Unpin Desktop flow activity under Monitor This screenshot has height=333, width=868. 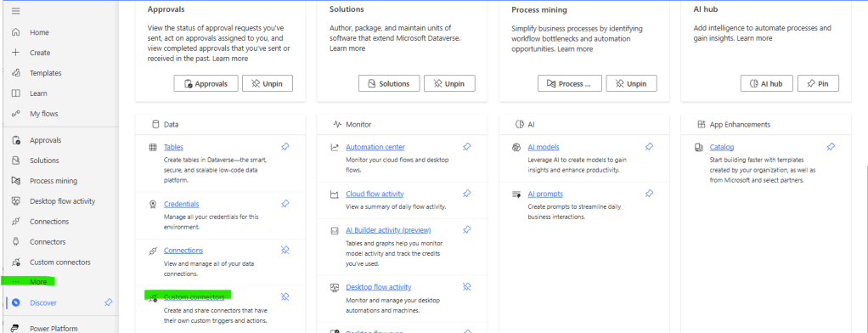pos(466,286)
